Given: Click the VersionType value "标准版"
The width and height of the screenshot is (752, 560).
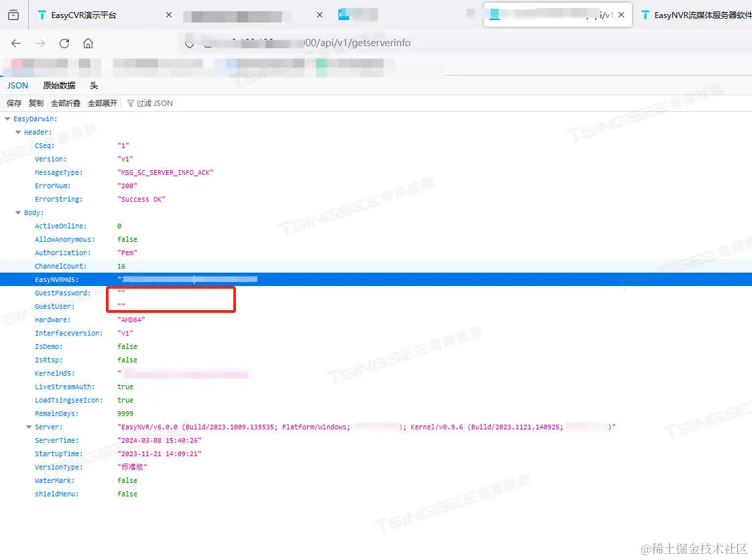Looking at the screenshot, I should pos(132,467).
